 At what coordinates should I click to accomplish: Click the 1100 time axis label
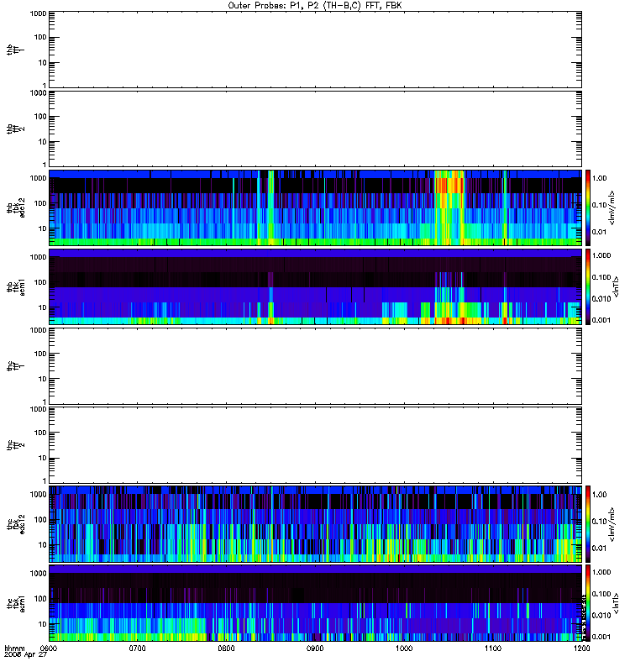[x=493, y=648]
